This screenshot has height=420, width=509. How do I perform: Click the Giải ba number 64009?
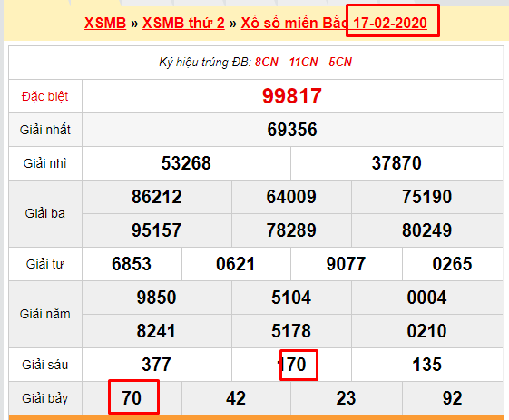click(x=291, y=197)
